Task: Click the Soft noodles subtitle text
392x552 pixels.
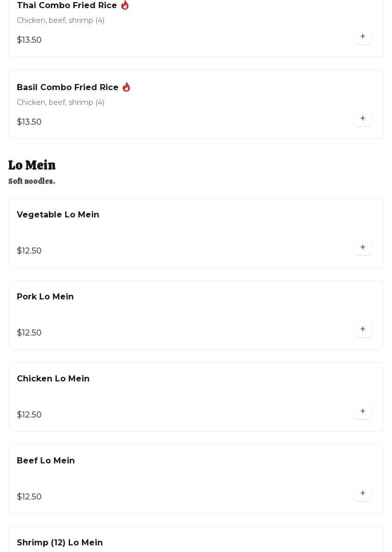Action: (32, 181)
